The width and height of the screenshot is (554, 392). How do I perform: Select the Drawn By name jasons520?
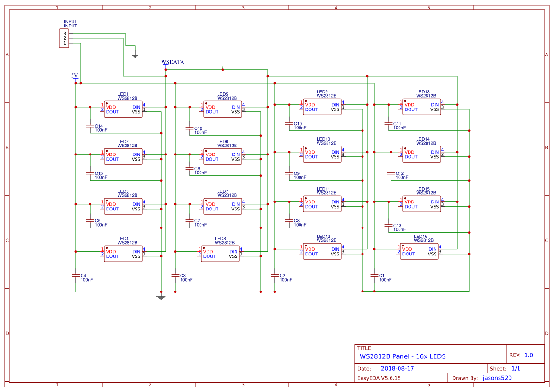point(497,378)
